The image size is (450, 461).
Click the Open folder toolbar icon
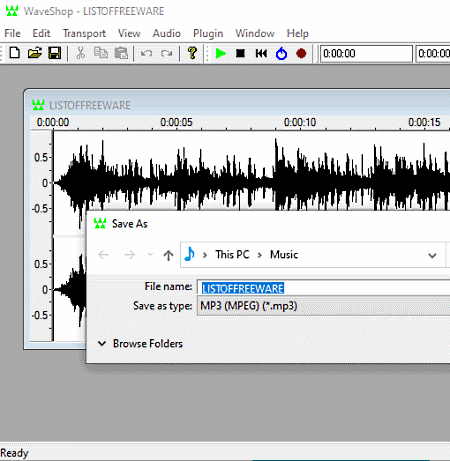click(35, 53)
